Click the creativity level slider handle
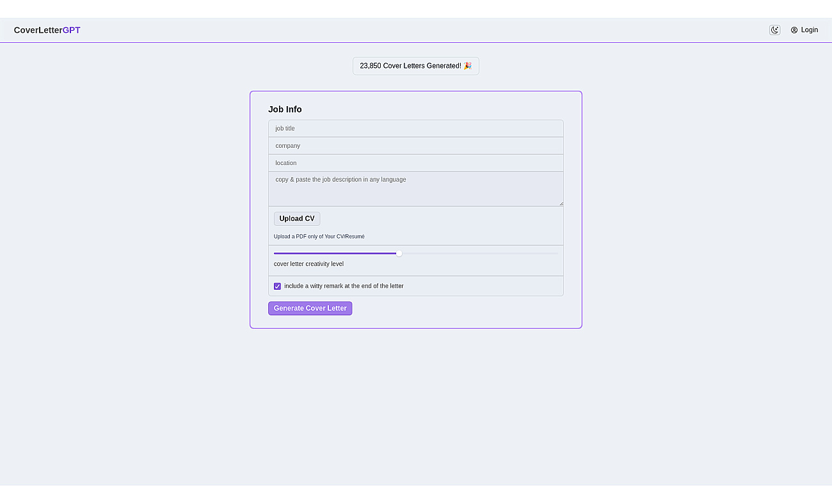The height and width of the screenshot is (504, 832). pos(399,253)
